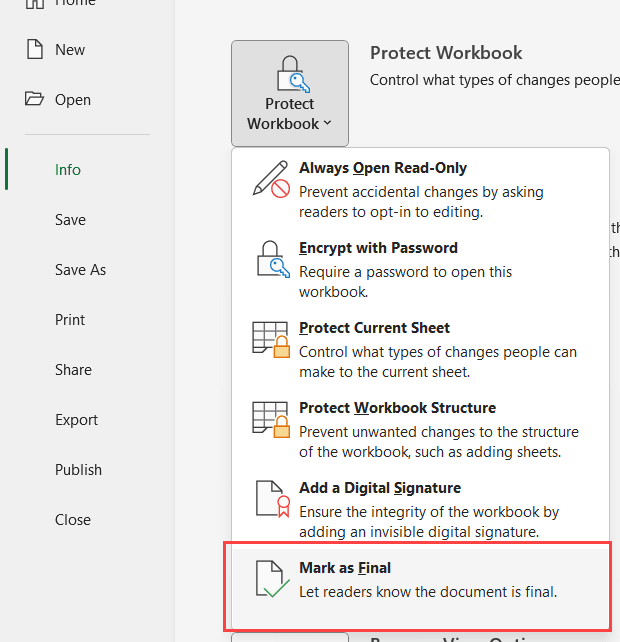Go to the Save As page
This screenshot has height=642, width=620.
pos(80,270)
